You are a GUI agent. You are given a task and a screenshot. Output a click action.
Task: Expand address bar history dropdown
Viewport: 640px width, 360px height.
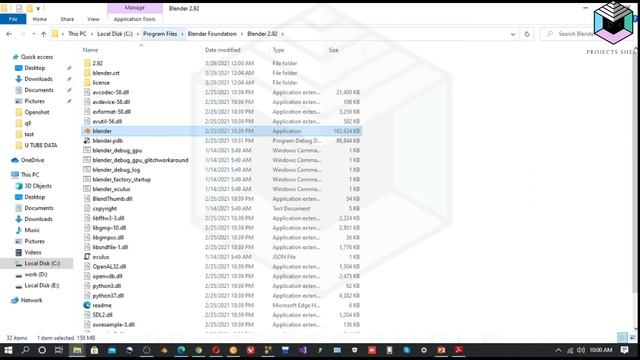tap(513, 34)
